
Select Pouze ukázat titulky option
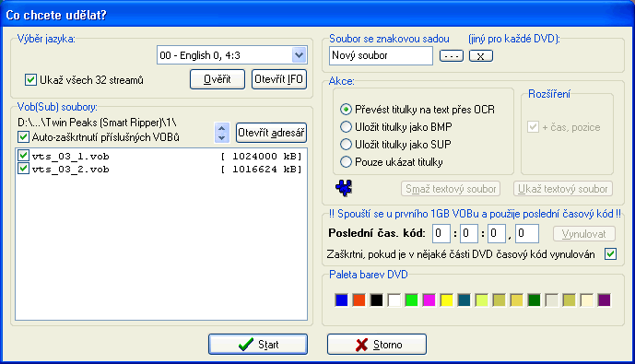point(346,162)
